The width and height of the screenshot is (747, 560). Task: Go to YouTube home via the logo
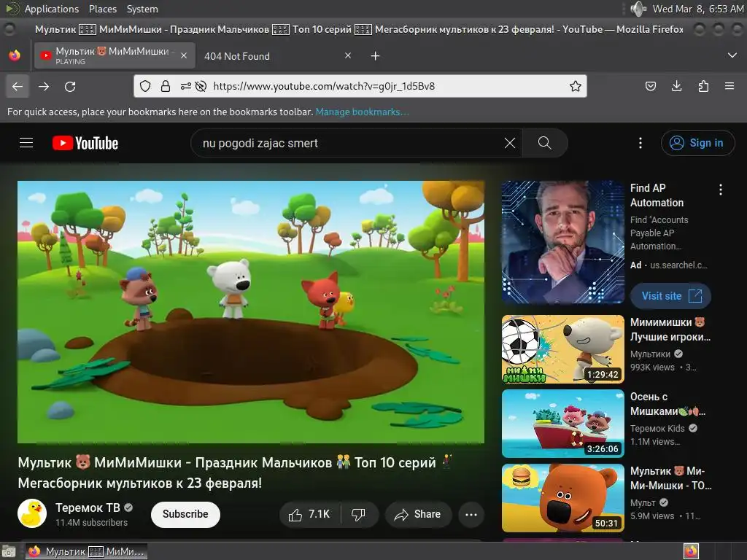pos(85,143)
